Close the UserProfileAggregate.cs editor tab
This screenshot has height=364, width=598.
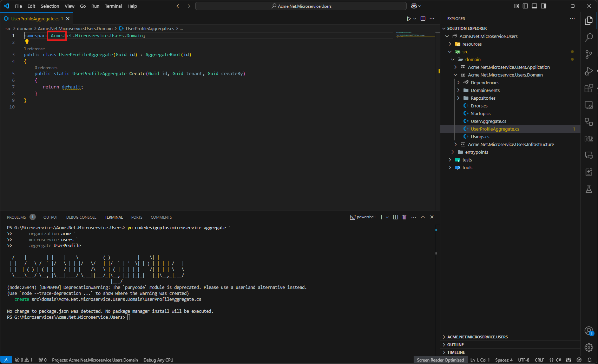(x=68, y=19)
